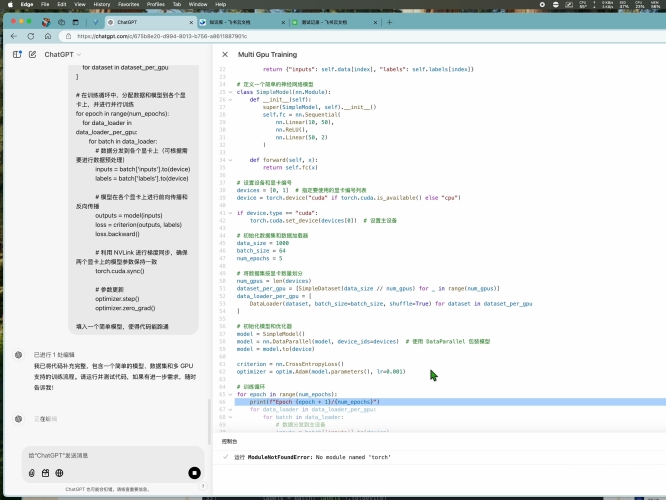Click the ModuleNotFoundError console message
This screenshot has width=666, height=500.
[319, 457]
